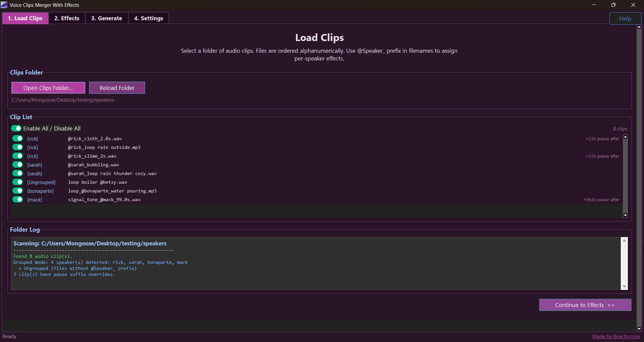
Task: Click the Found 8 audio clip(s) log line
Action: coord(42,256)
